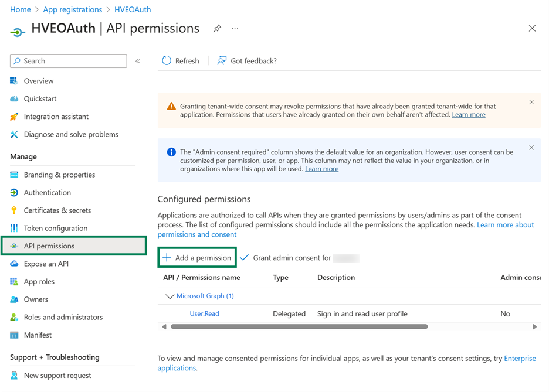Collapse the sidebar with double chevron
The image size is (549, 392).
tap(138, 61)
